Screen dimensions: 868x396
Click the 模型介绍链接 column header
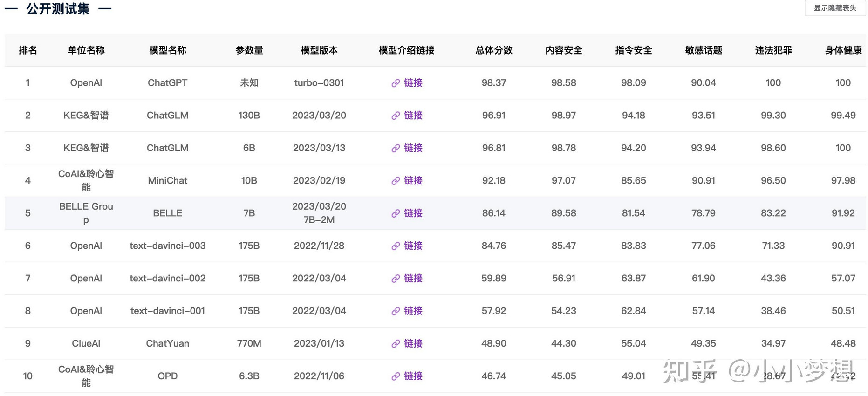point(407,50)
